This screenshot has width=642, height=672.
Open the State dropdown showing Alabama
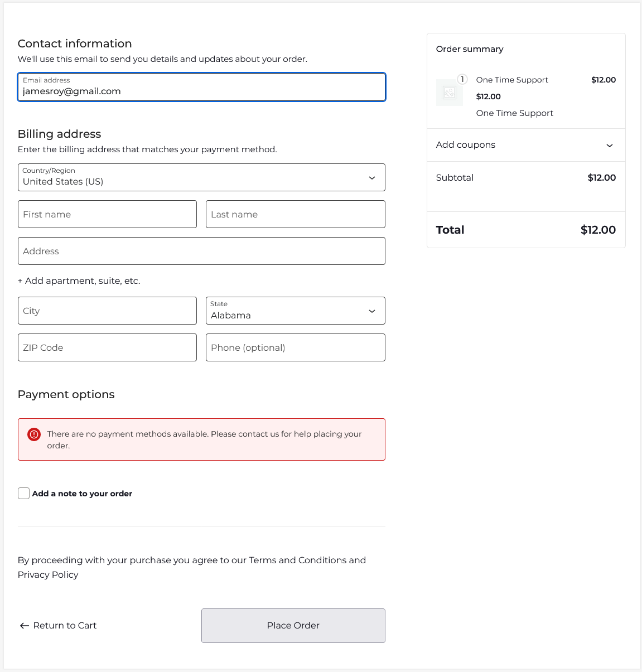coord(295,311)
